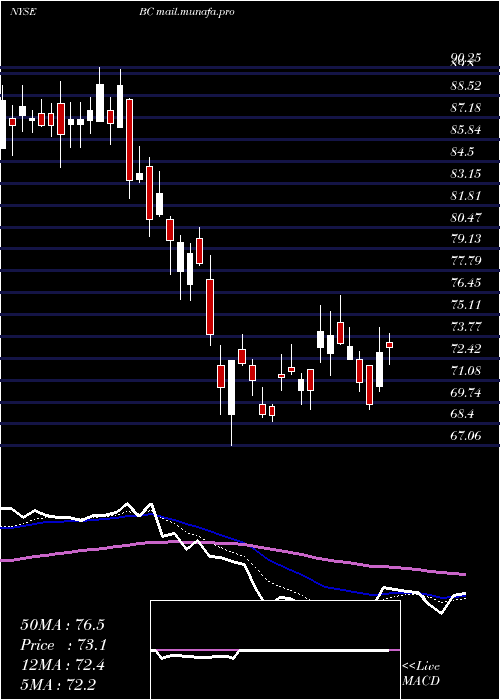Select the 69.74 price axis label
This screenshot has width=500, height=700.
[466, 392]
